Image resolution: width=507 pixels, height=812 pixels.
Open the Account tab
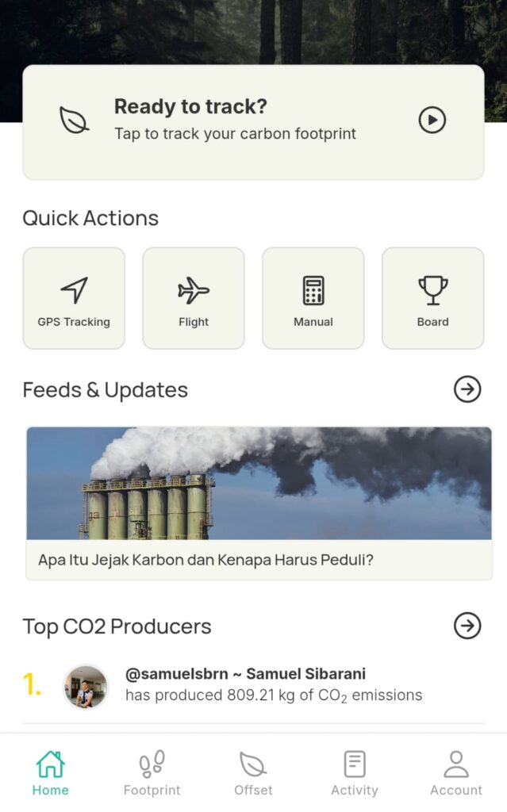455,773
